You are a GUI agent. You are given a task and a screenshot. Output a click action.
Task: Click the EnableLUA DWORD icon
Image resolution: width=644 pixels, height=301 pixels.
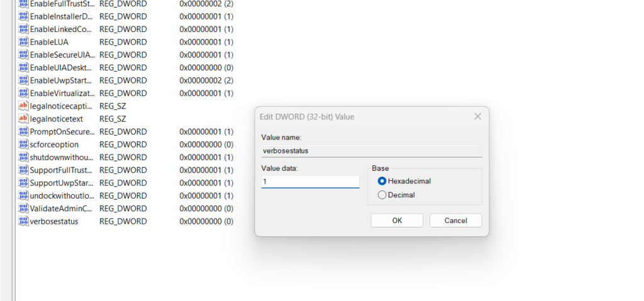[x=24, y=42]
